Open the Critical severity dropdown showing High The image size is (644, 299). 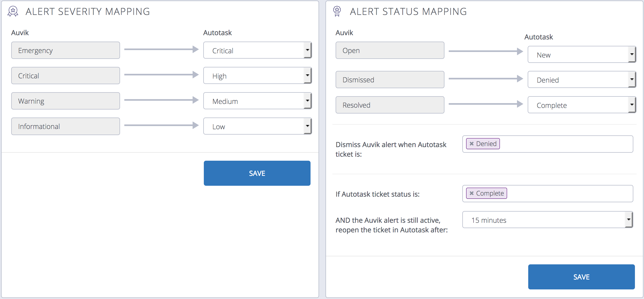[x=257, y=75]
